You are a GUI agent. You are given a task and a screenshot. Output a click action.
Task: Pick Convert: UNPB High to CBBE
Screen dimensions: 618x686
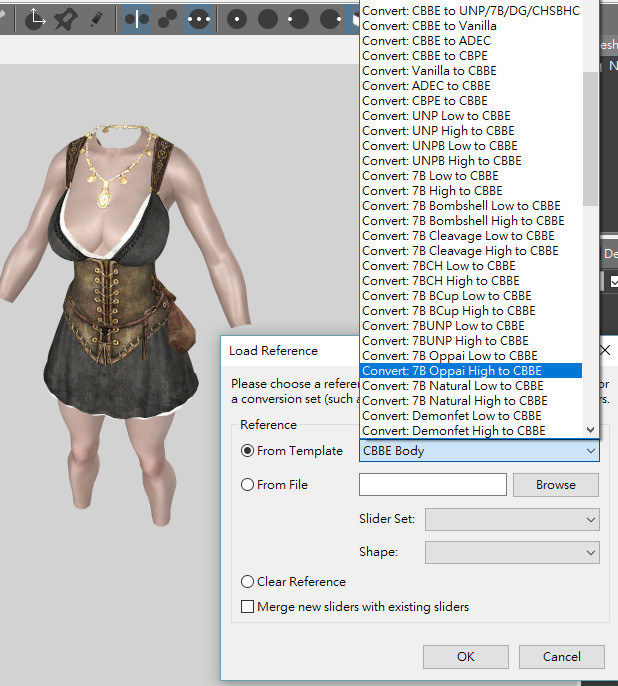point(471,161)
